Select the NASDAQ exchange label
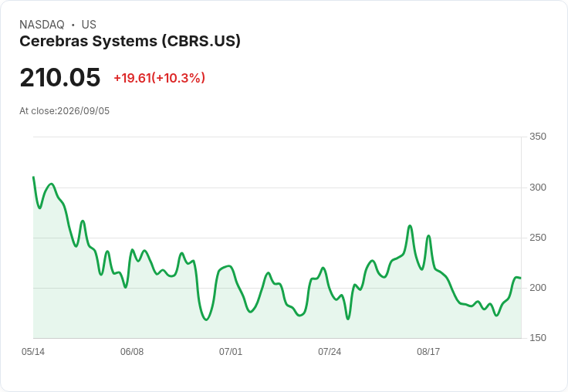The image size is (568, 392). [42, 25]
